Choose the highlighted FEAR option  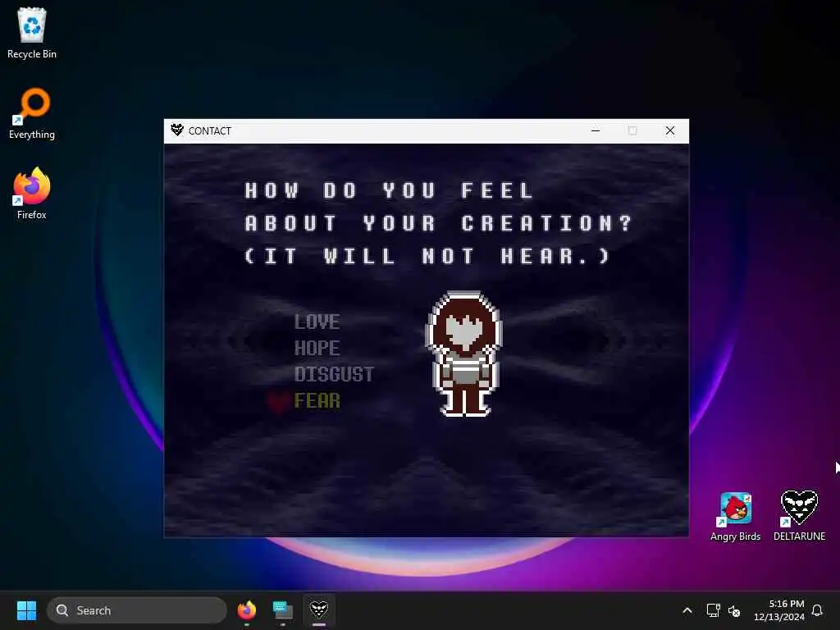317,400
